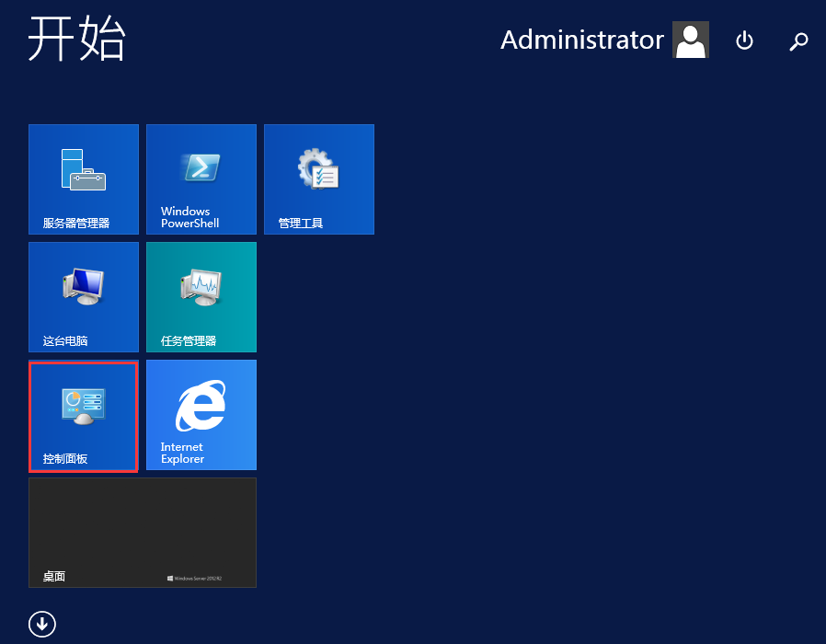This screenshot has height=644, width=826.
Task: Click the power button icon
Action: click(x=744, y=40)
